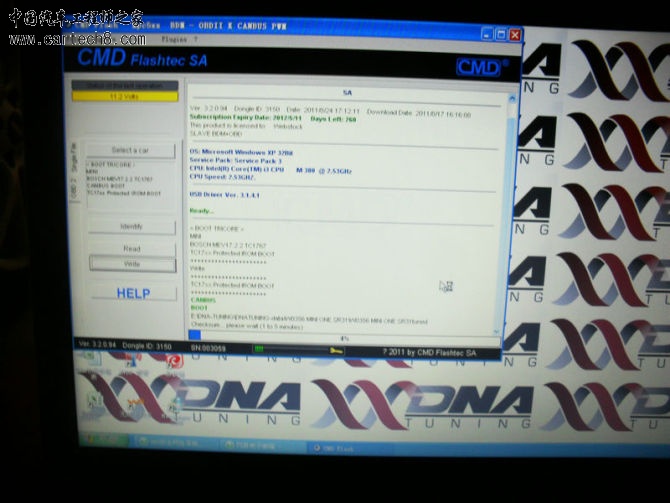This screenshot has width=670, height=503.
Task: Click the Select a car button
Action: point(130,150)
